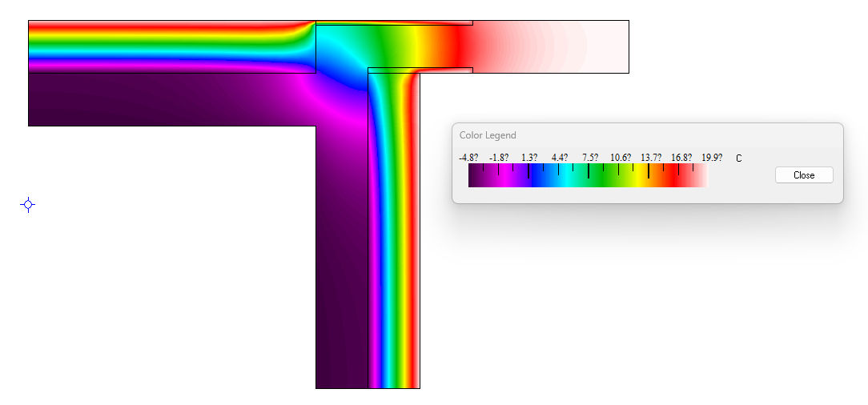Close the Color Legend dialog
Screen dimensions: 868x405
pyautogui.click(x=804, y=175)
